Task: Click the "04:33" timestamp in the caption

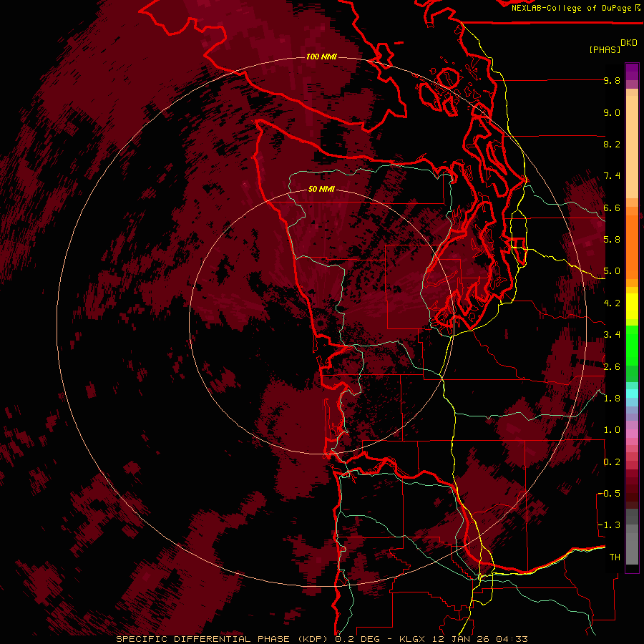Action: click(x=512, y=639)
